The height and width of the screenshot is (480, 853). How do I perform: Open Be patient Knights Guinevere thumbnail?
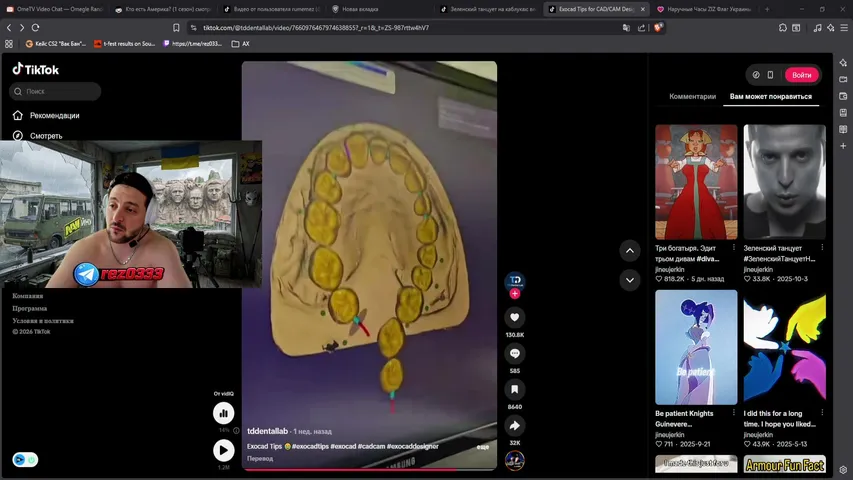tap(696, 347)
